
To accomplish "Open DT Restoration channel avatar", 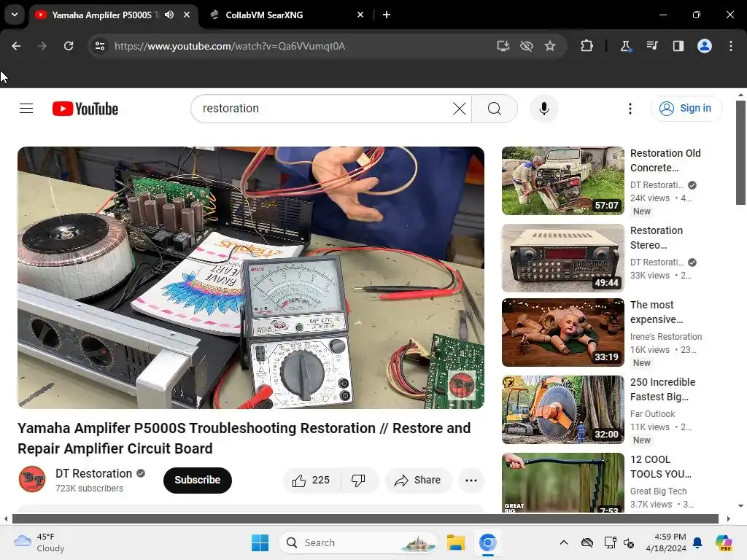I will tap(32, 479).
